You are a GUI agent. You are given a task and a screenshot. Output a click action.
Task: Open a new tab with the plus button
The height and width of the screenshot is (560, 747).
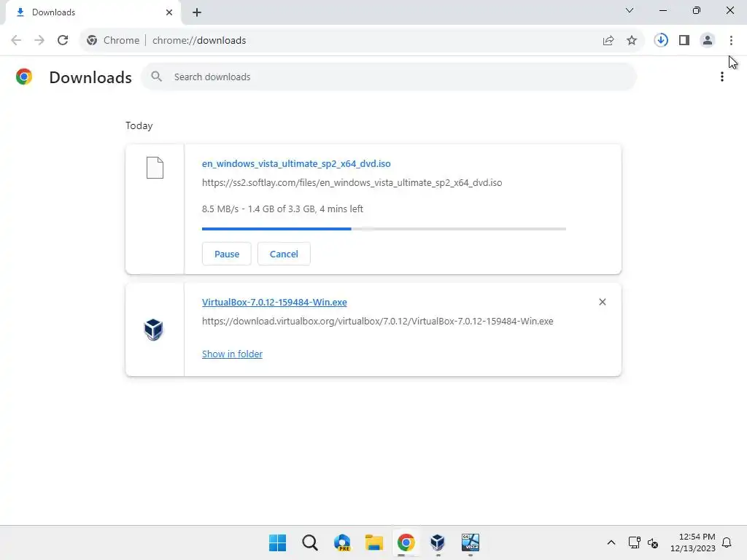coord(197,12)
